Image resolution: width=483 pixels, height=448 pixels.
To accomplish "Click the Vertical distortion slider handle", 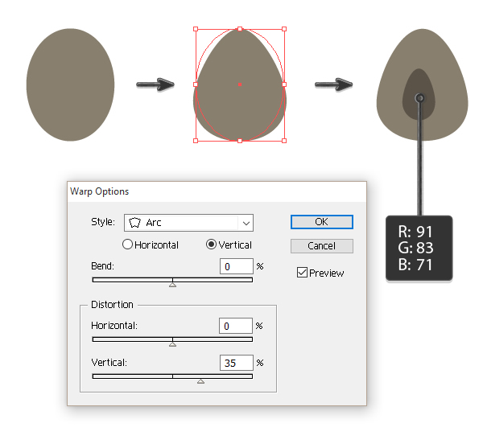I will pos(200,380).
